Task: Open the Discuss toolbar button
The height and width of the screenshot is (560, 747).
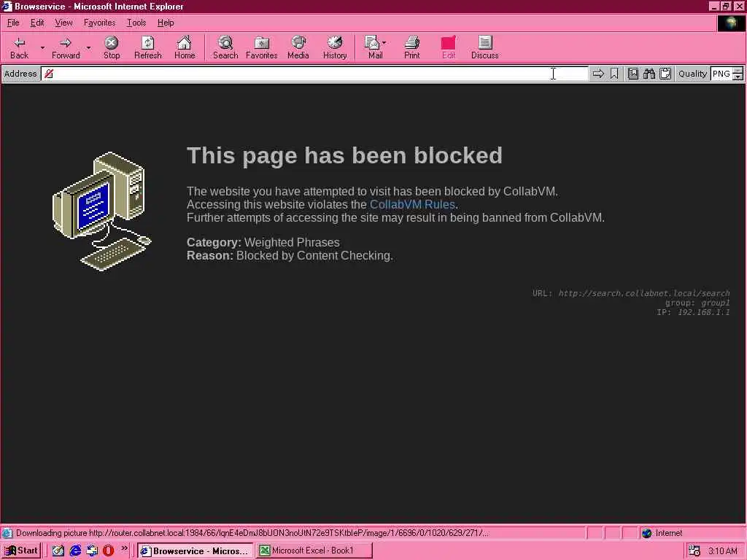Action: coord(485,47)
